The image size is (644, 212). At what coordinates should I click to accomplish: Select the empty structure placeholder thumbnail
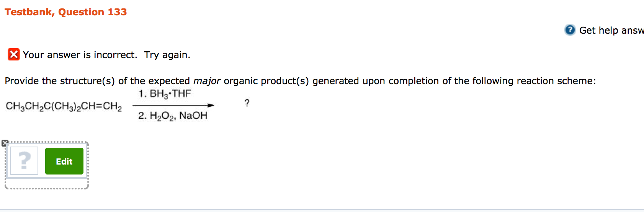(x=24, y=161)
